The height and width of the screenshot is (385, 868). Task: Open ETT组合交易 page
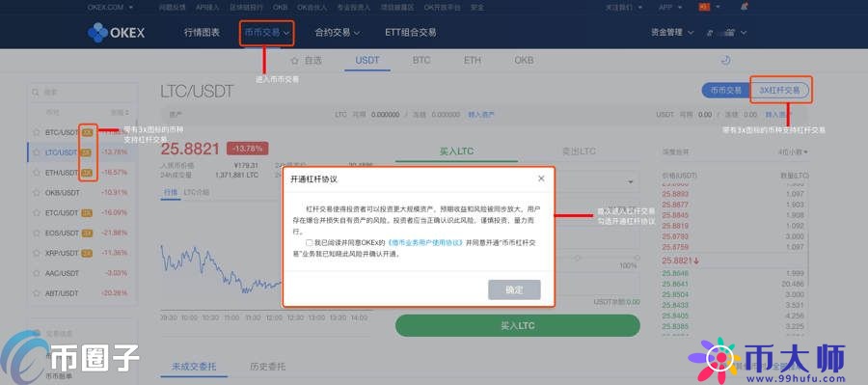pyautogui.click(x=411, y=33)
